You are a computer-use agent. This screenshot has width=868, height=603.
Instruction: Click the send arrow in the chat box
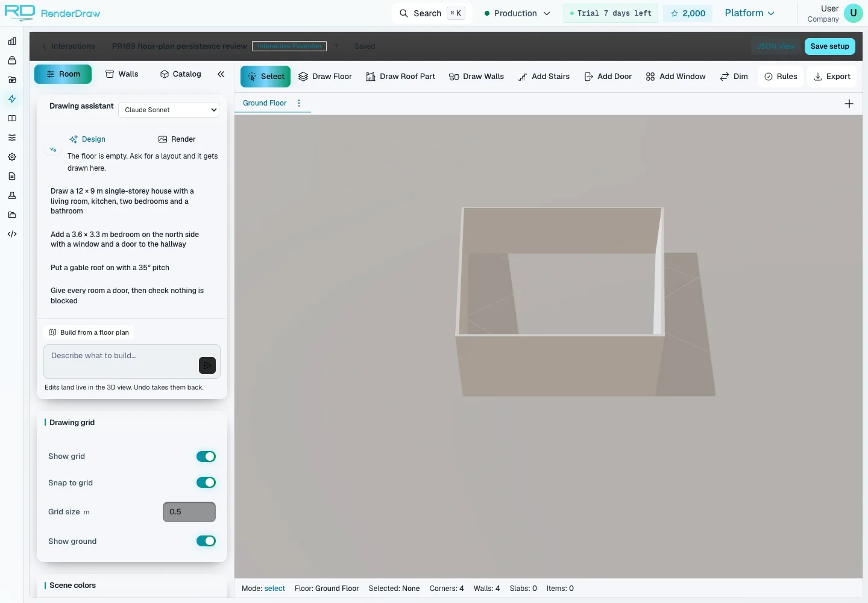(207, 365)
